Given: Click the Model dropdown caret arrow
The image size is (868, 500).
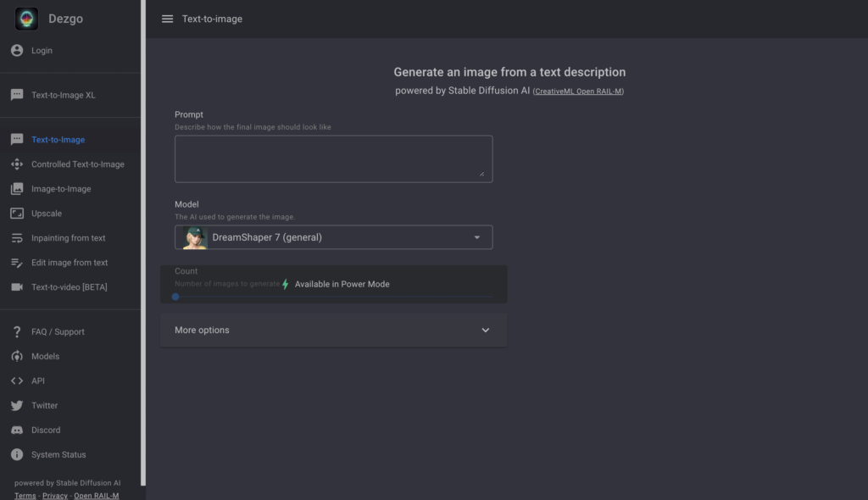Looking at the screenshot, I should point(476,237).
